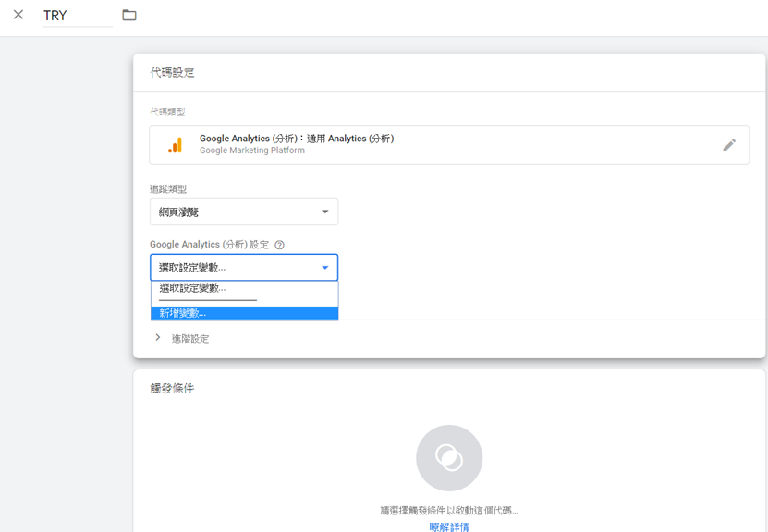Click the Google Analytics 通用 Analytics tag type text
This screenshot has width=768, height=532.
tap(297, 139)
